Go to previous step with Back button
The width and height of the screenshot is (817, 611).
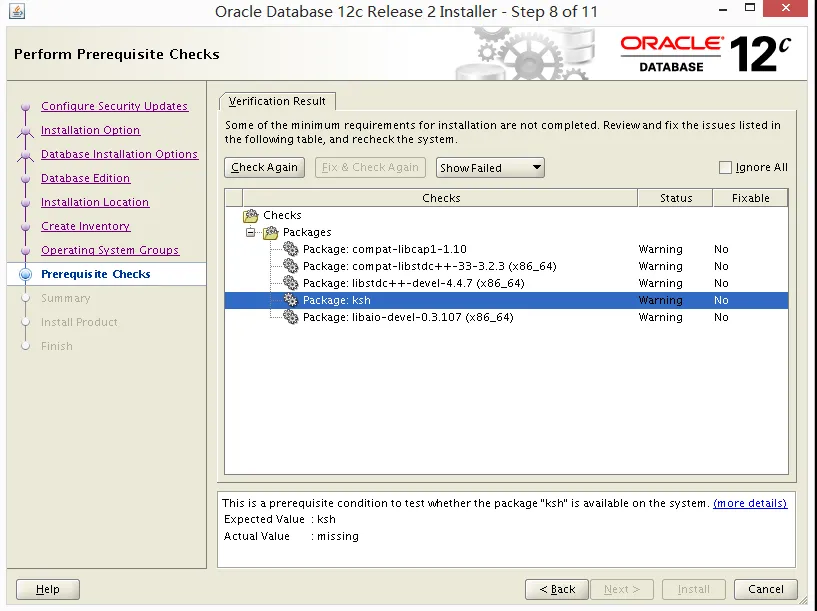[x=557, y=589]
